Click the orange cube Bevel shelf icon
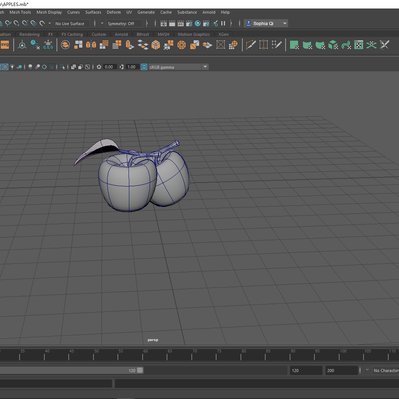This screenshot has height=399, width=399. click(x=156, y=45)
